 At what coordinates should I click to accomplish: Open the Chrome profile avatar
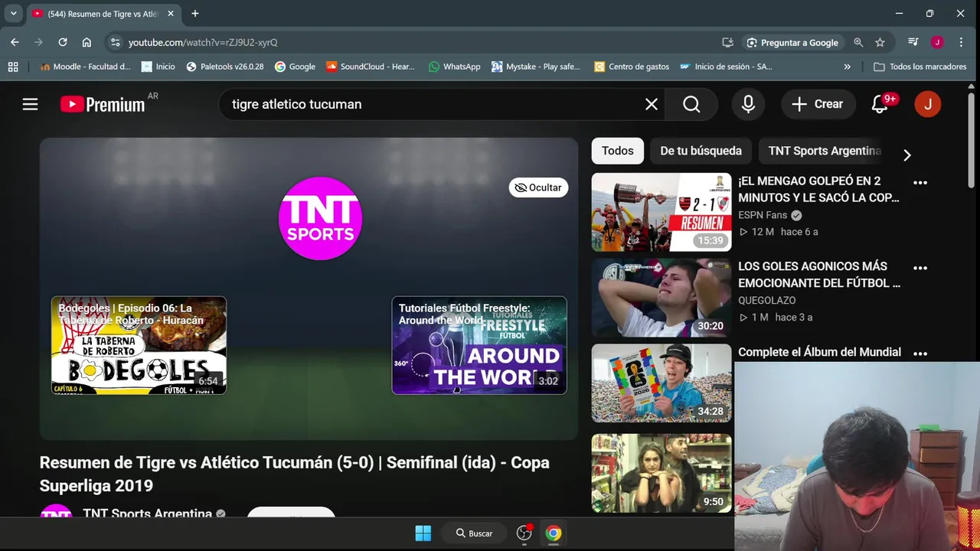(936, 42)
